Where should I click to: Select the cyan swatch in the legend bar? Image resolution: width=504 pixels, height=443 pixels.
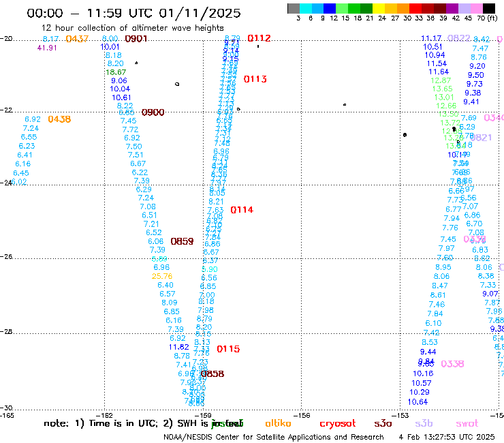point(306,8)
